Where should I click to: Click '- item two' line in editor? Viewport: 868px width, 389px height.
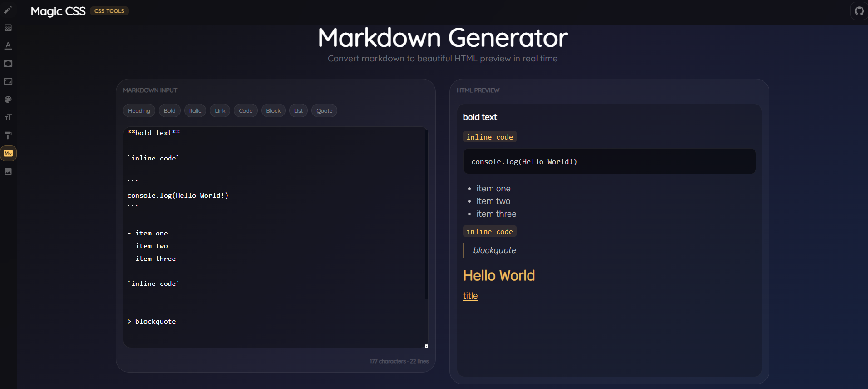click(148, 246)
